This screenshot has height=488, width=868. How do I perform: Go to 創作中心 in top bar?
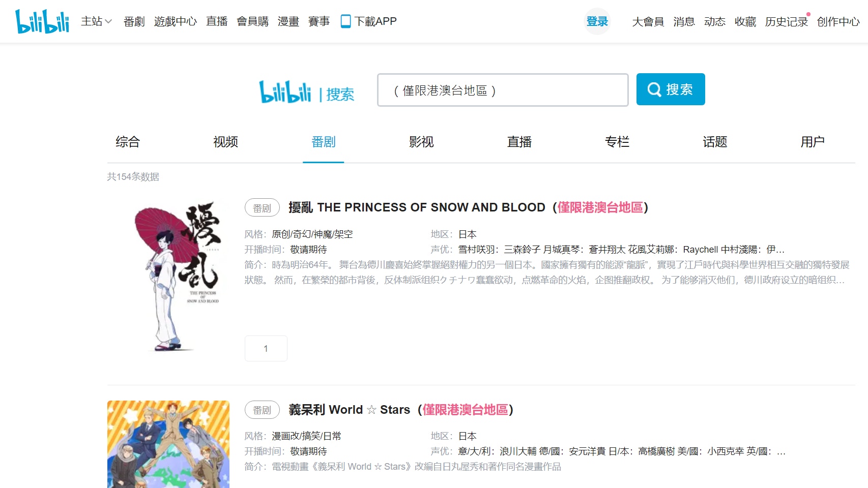point(838,21)
